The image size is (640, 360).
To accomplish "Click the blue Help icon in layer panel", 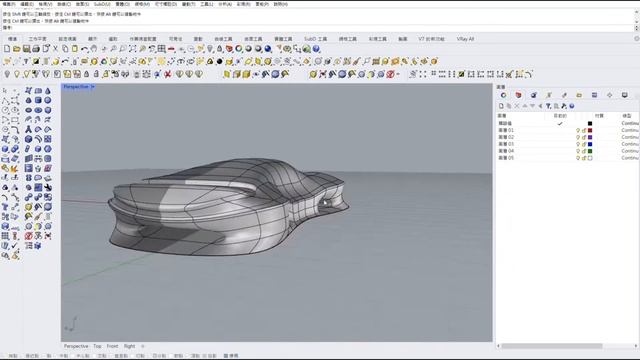I will pyautogui.click(x=572, y=106).
